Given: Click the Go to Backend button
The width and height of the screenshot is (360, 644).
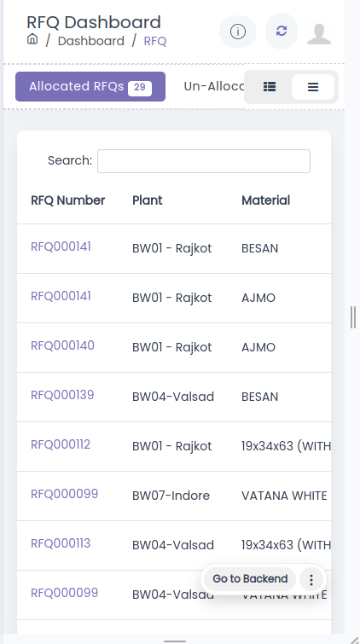Looking at the screenshot, I should 250,579.
